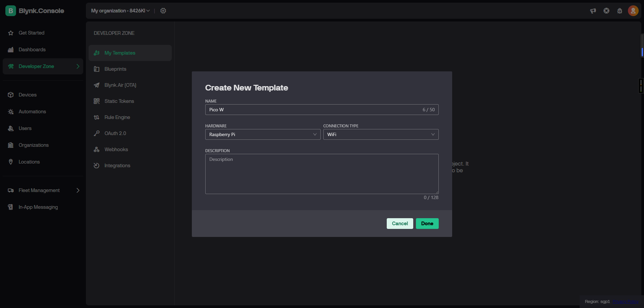Click the Users icon in sidebar
Viewport: 644px width, 308px height.
(x=11, y=128)
